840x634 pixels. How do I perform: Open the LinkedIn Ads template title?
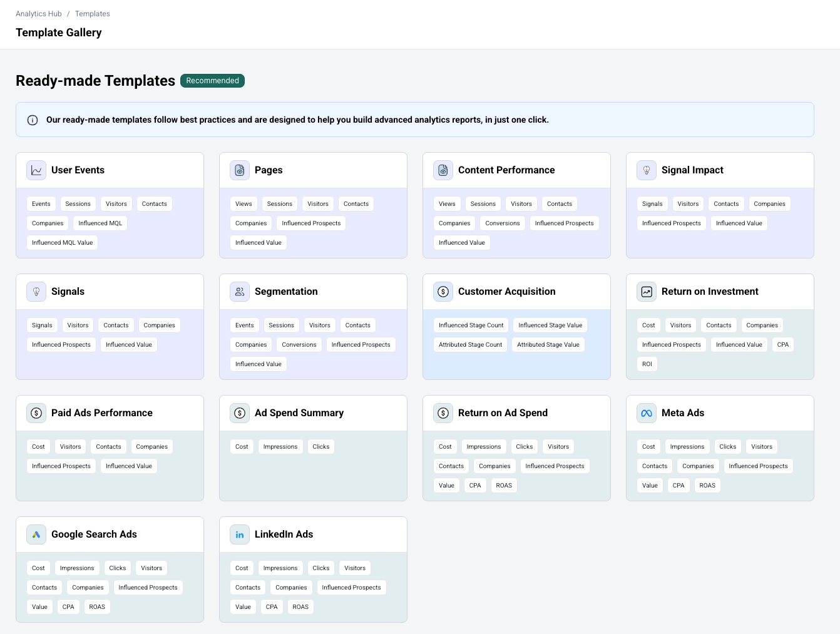(284, 534)
